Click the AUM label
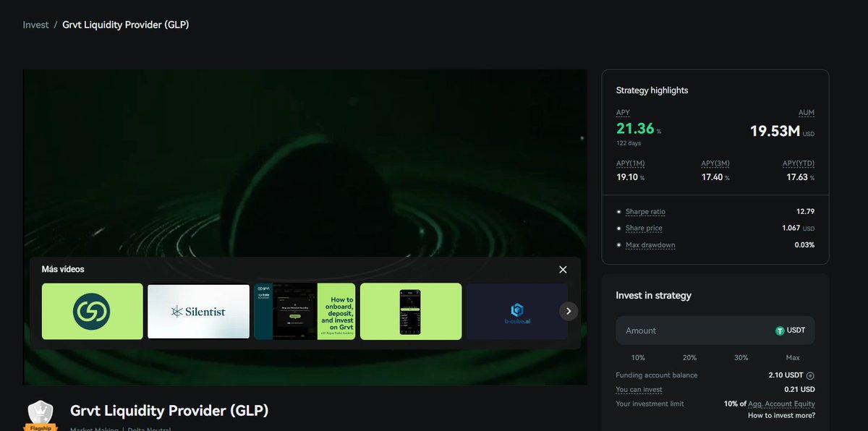This screenshot has width=868, height=431. (807, 113)
